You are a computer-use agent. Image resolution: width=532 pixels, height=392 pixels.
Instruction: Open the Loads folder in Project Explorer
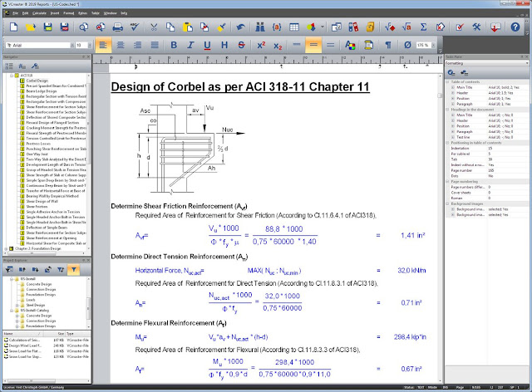[31, 300]
